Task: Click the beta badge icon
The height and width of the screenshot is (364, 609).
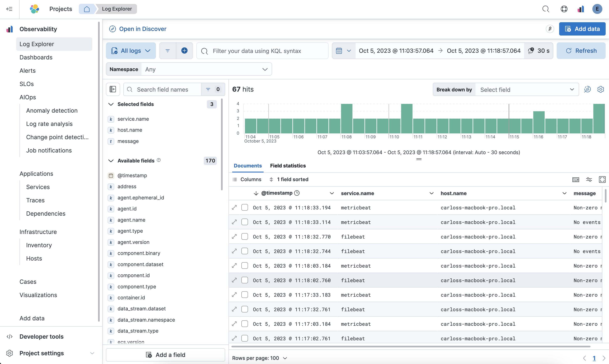Action: click(550, 29)
